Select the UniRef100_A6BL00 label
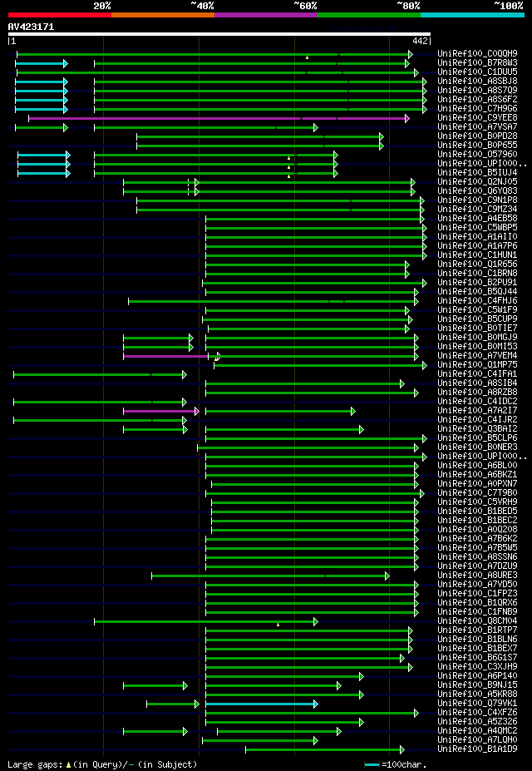This screenshot has width=532, height=771. tap(477, 467)
